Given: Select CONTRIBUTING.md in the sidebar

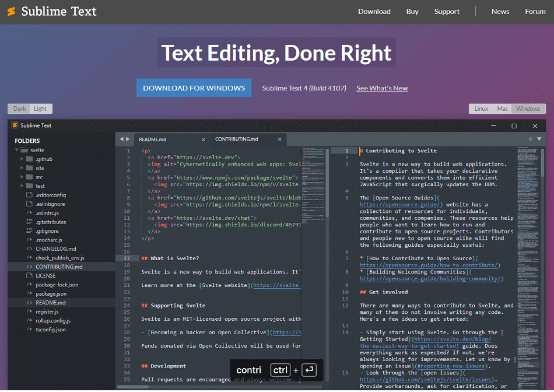Looking at the screenshot, I should [61, 267].
